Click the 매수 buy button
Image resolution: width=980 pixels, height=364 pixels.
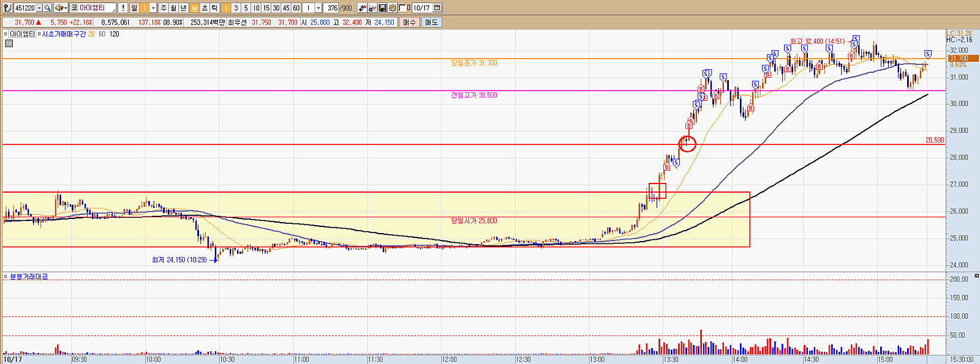pyautogui.click(x=409, y=22)
